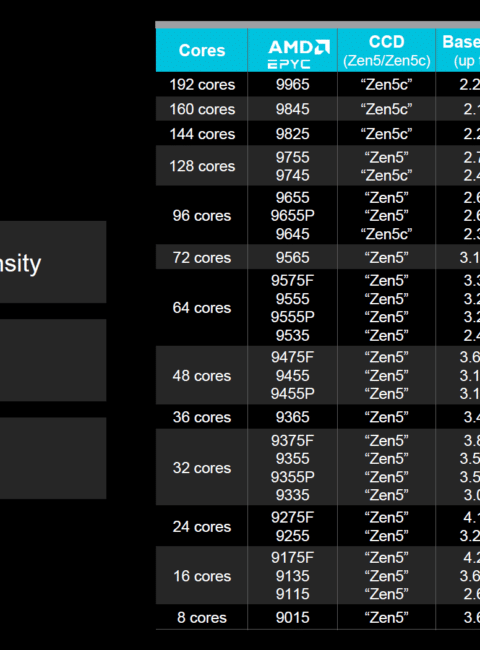Select the "24 cores" cell

coord(202,526)
